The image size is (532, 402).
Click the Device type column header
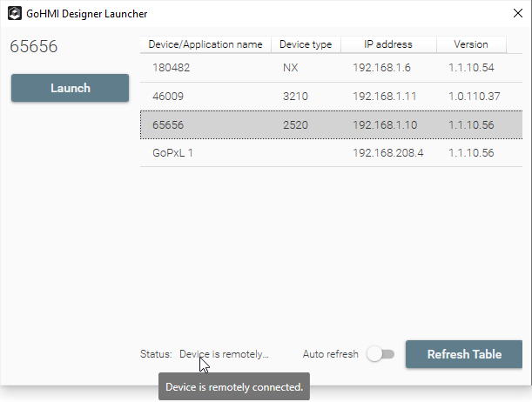click(x=305, y=44)
